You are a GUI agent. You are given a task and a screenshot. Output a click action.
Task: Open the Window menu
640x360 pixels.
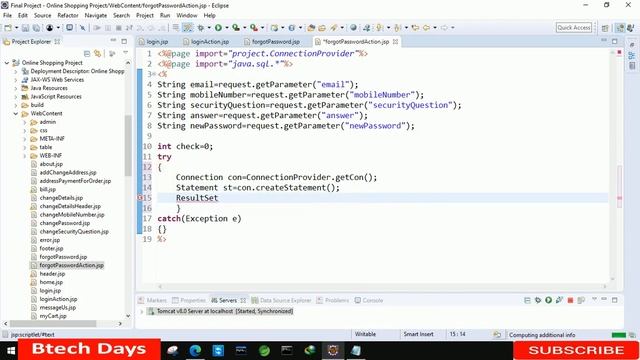coord(187,16)
